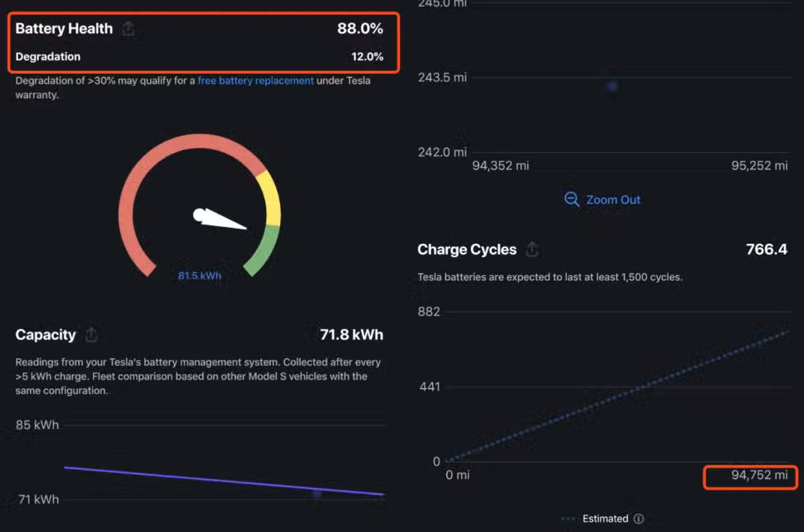Click the 81.5 kWh gauge label
This screenshot has height=532, width=804.
[x=200, y=275]
